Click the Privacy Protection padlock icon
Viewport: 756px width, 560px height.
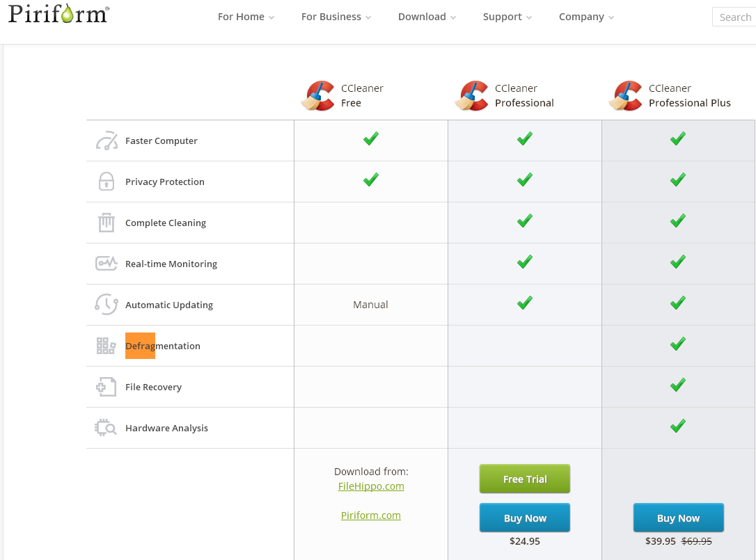(107, 182)
